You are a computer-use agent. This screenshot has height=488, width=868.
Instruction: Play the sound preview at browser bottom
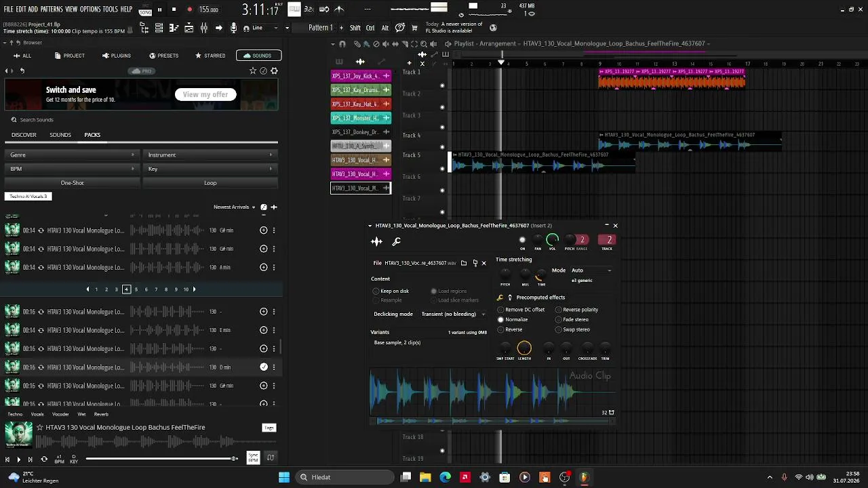pyautogui.click(x=18, y=460)
